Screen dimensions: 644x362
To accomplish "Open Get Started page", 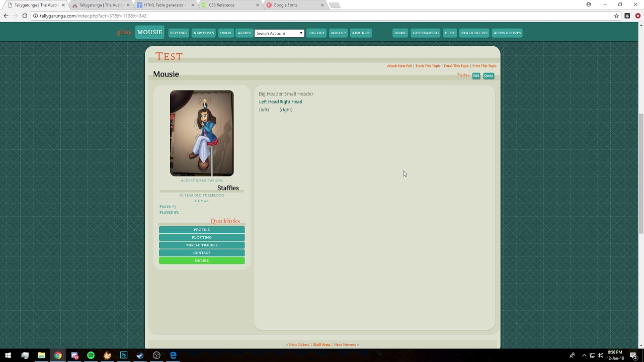I will pos(426,33).
